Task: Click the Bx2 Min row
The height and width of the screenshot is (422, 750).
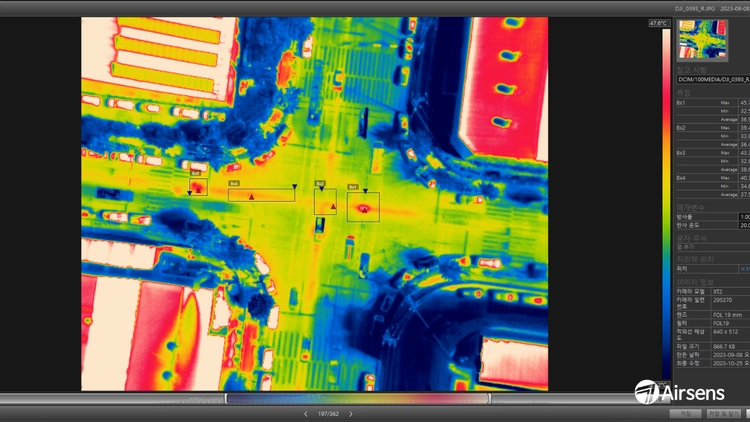Action: pos(713,136)
